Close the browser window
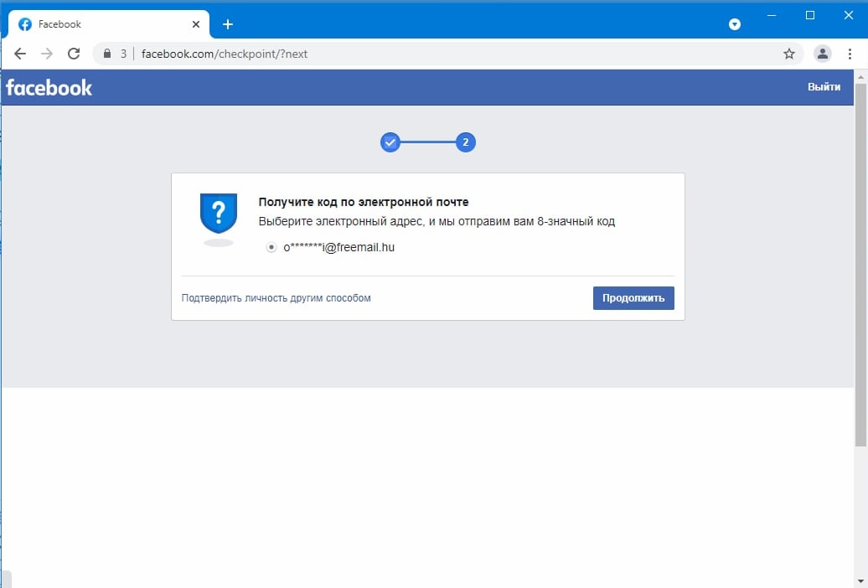Image resolution: width=868 pixels, height=588 pixels. (x=848, y=16)
